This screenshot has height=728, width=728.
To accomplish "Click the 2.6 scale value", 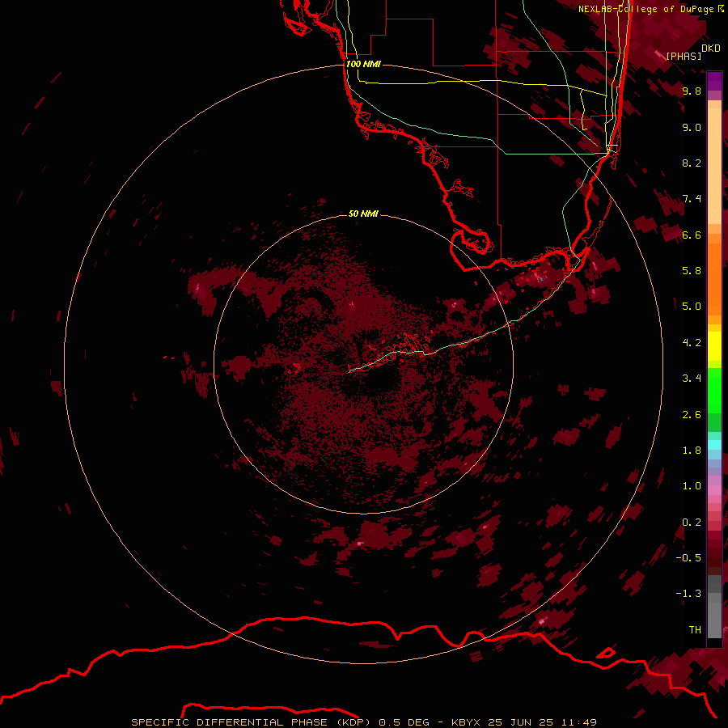I will (692, 415).
